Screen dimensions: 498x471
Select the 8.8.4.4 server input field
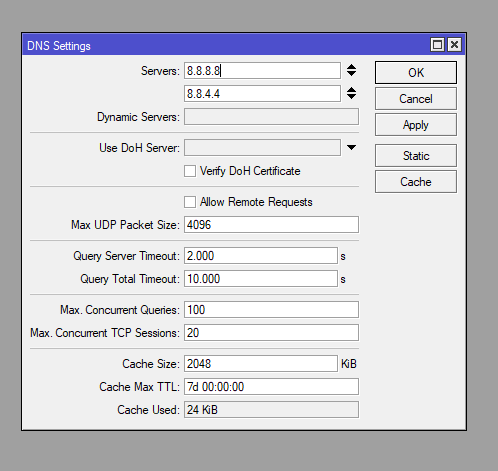coord(262,94)
